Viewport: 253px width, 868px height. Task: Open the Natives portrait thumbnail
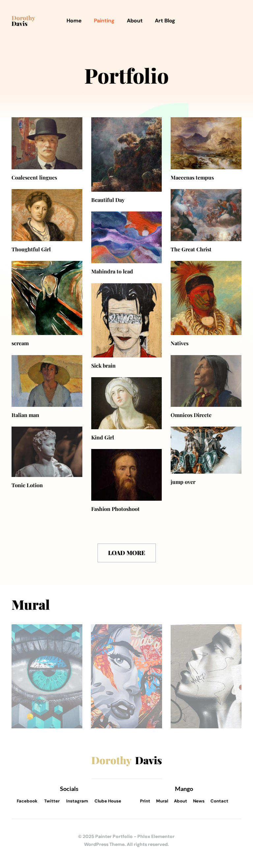(x=206, y=298)
